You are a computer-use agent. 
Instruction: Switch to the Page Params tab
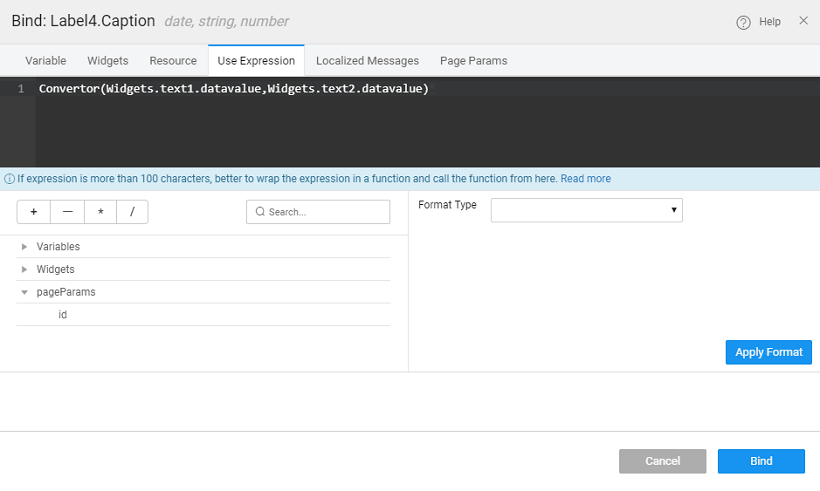(x=473, y=61)
